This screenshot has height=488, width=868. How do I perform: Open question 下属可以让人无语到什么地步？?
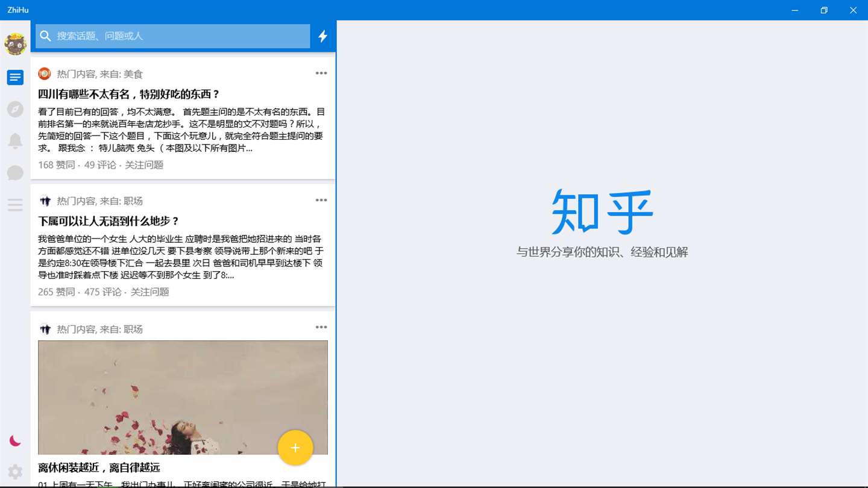tap(108, 221)
